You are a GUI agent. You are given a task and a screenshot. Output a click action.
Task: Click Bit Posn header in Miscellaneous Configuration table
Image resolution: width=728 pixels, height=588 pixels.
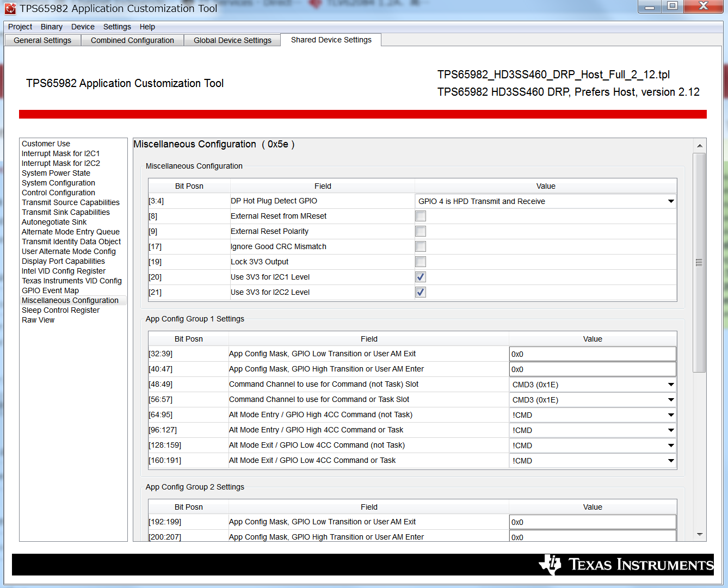tap(189, 186)
